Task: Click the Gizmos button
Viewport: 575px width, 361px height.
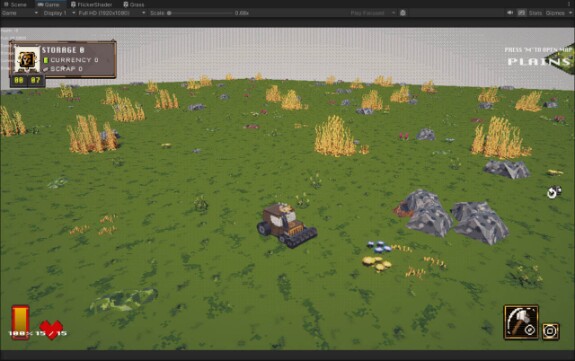Action: click(x=555, y=13)
